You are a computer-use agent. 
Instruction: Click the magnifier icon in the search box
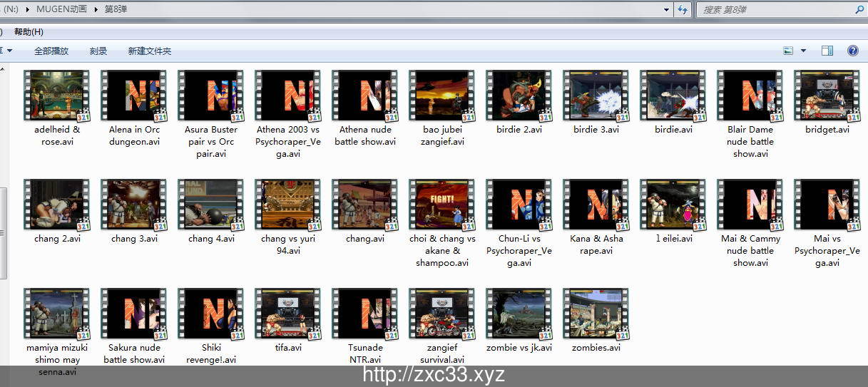point(859,10)
